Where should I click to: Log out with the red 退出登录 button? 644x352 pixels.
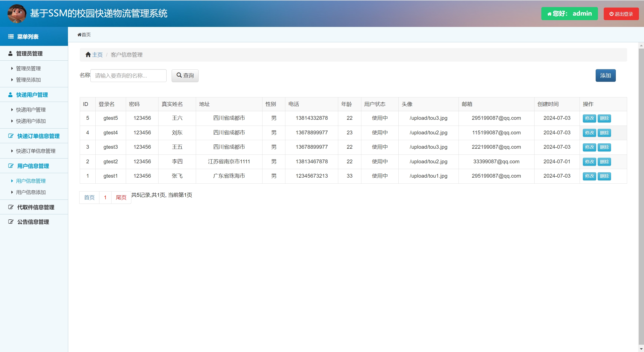(621, 14)
